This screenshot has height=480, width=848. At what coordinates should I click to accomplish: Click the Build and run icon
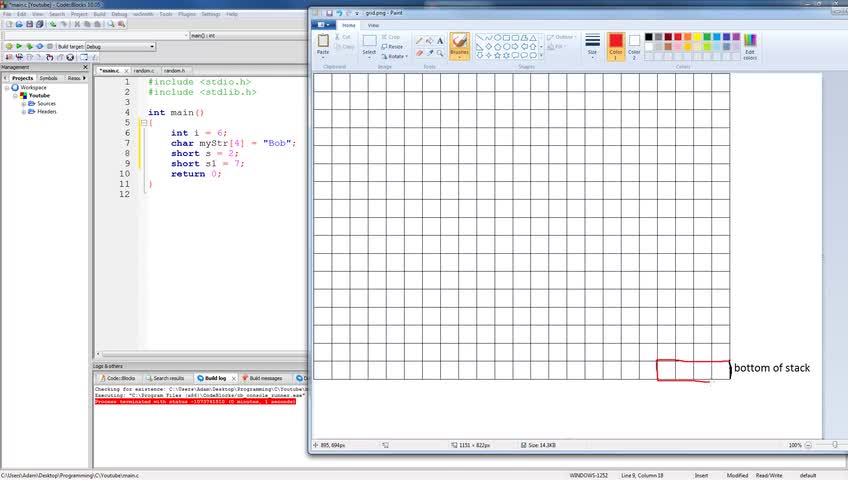(29, 46)
